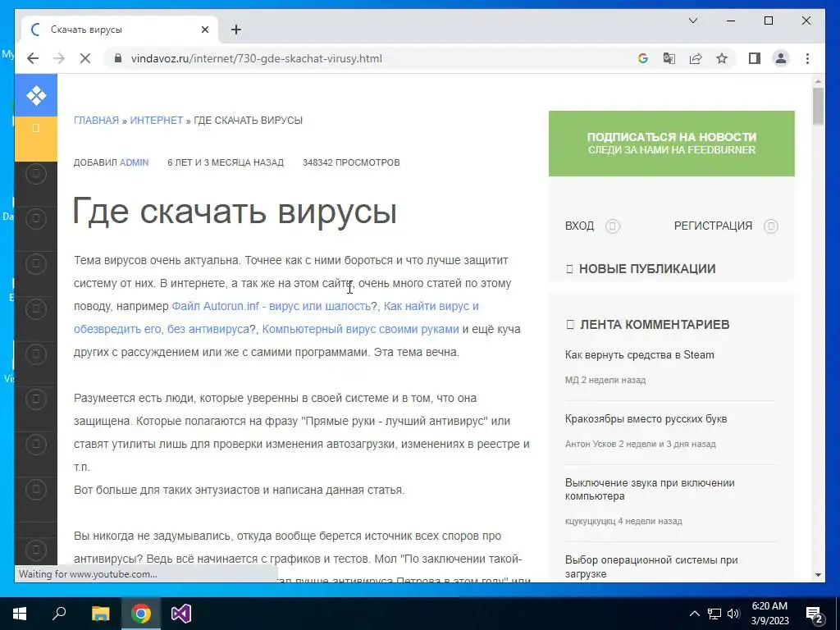Open the tab search dropdown arrow

692,21
